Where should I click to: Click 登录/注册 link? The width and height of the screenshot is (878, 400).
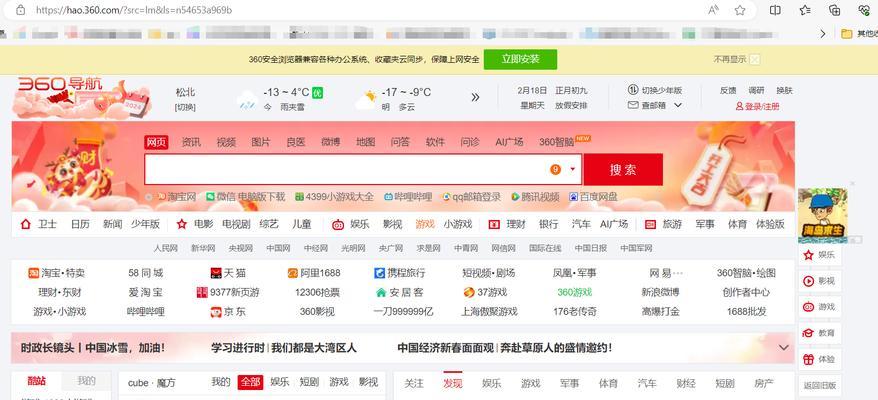click(758, 106)
